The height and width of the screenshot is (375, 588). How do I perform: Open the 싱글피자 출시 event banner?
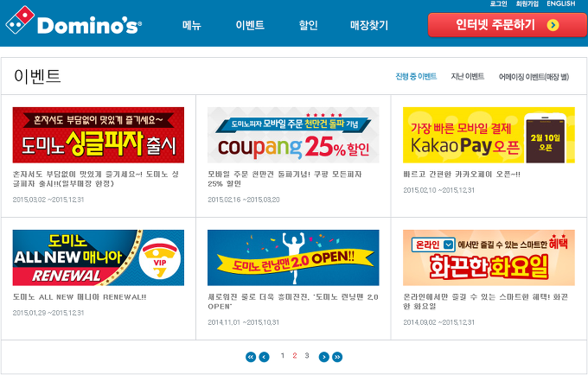[x=99, y=135]
